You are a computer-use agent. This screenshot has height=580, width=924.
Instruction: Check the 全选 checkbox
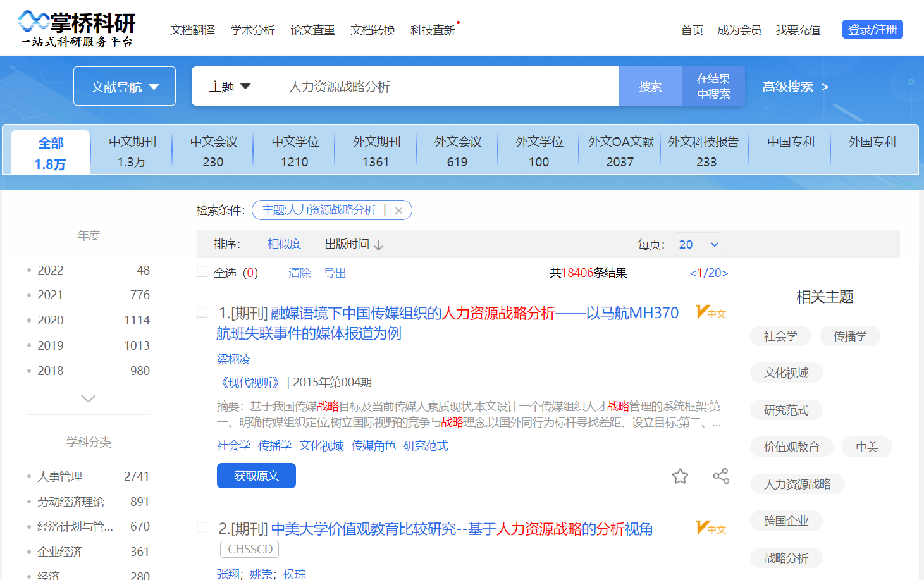click(x=202, y=271)
